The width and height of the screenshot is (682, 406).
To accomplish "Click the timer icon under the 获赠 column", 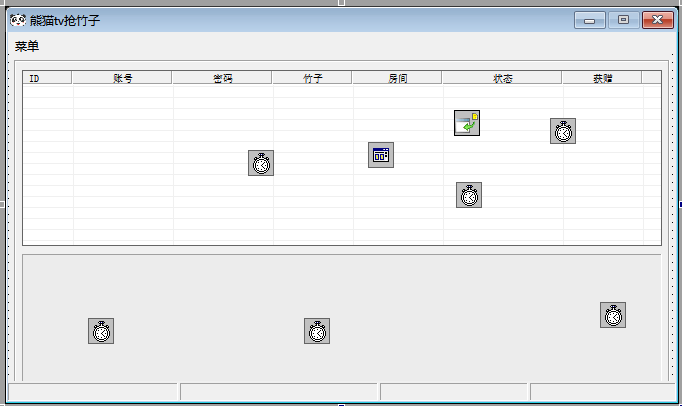I will [x=563, y=131].
